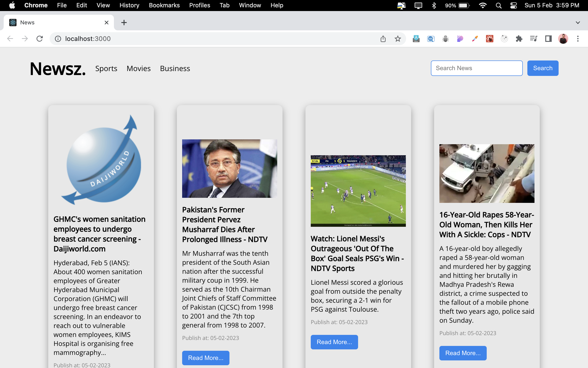Open macOS Control Center

[513, 5]
